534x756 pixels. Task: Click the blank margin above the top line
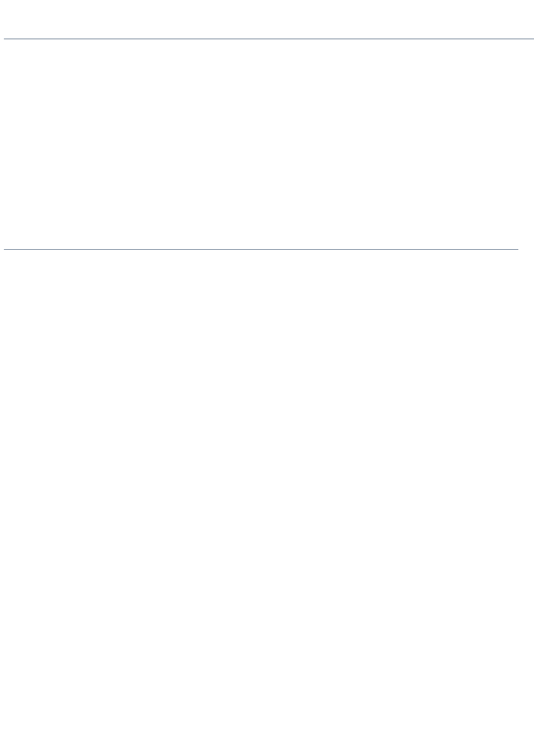[x=267, y=18]
